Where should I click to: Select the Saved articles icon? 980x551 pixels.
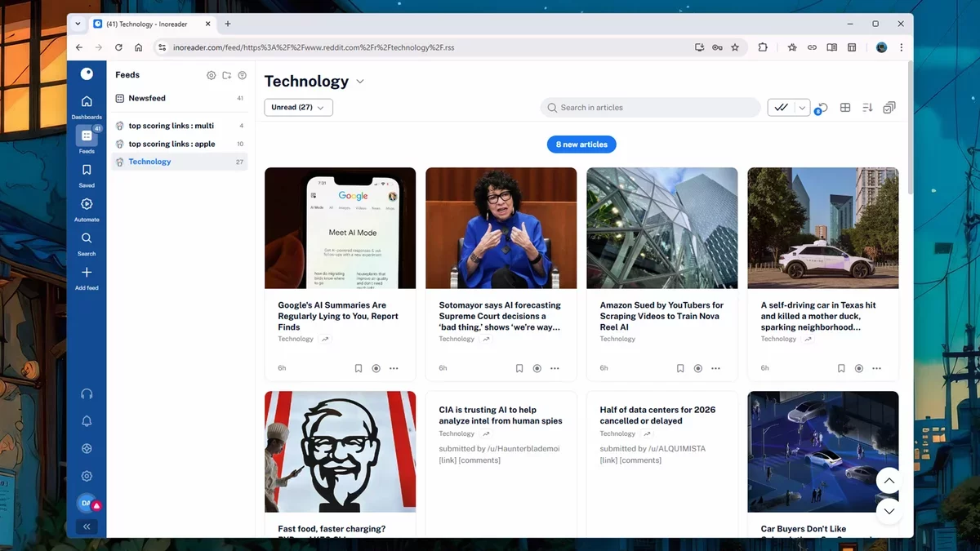pyautogui.click(x=87, y=171)
